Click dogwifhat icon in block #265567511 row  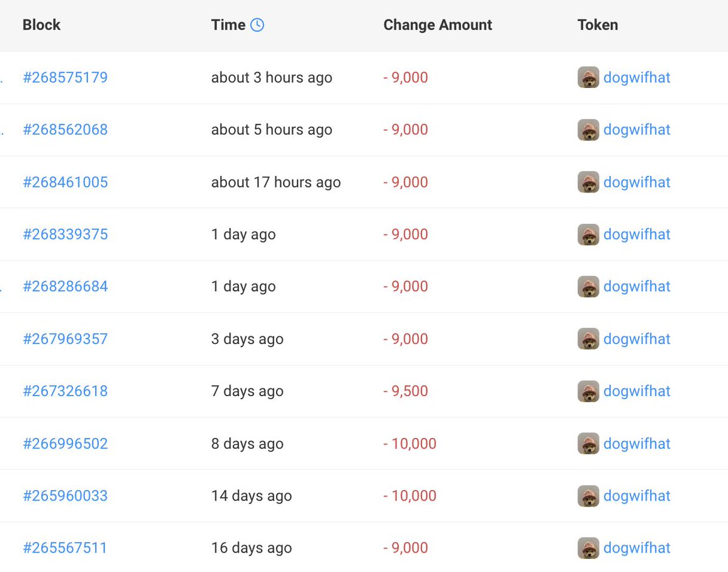588,548
